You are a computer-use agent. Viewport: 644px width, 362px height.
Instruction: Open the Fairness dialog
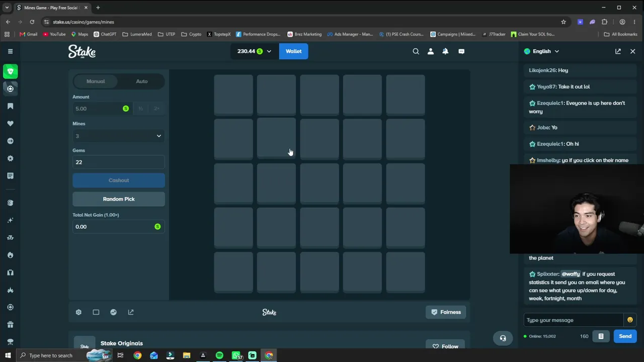click(x=446, y=312)
